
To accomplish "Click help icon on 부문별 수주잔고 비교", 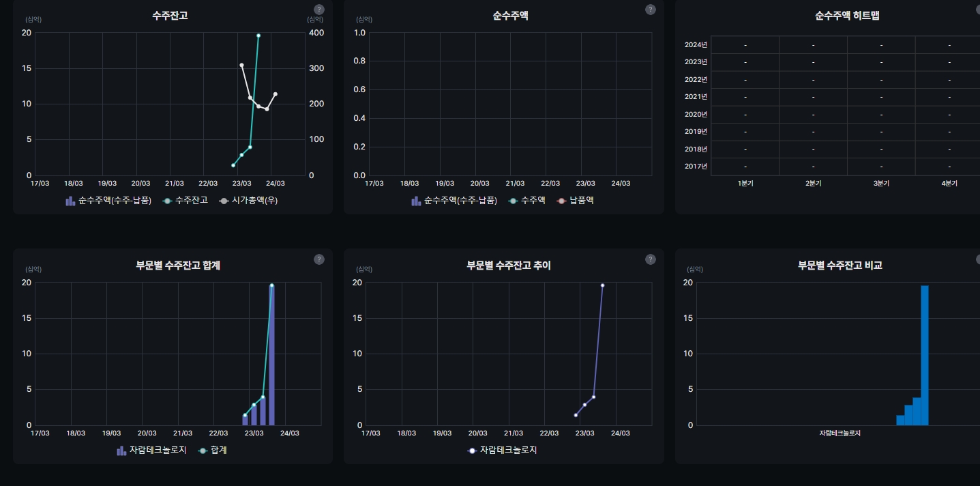I will [978, 259].
